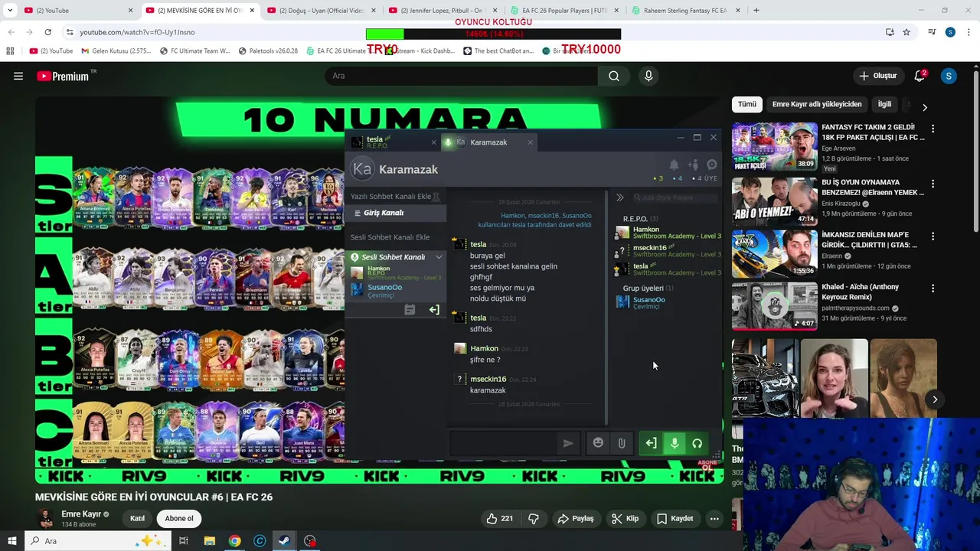Image resolution: width=980 pixels, height=551 pixels.
Task: Like the video with thumbs up
Action: click(x=499, y=519)
